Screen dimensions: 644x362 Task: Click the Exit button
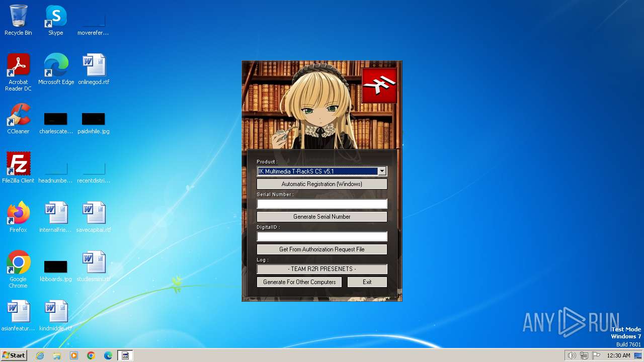click(x=367, y=282)
